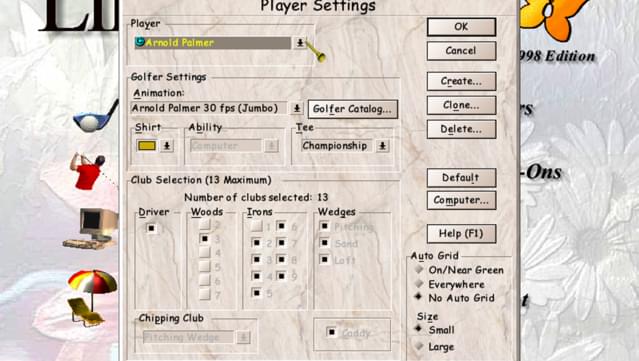639x361 pixels.
Task: Open the Golfer Catalog... button
Action: [353, 109]
